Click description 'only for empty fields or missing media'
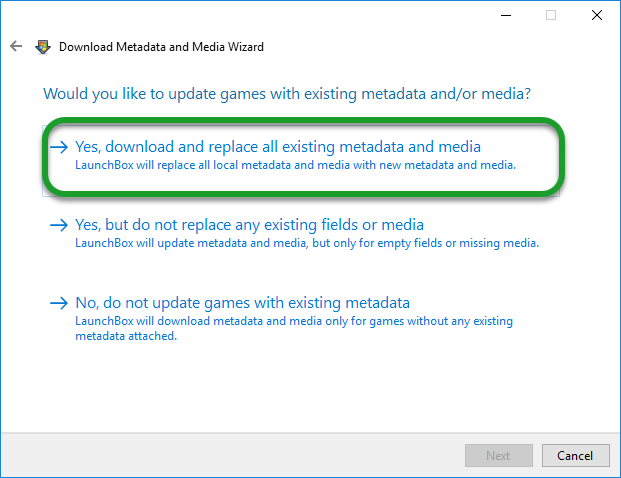 pos(436,243)
